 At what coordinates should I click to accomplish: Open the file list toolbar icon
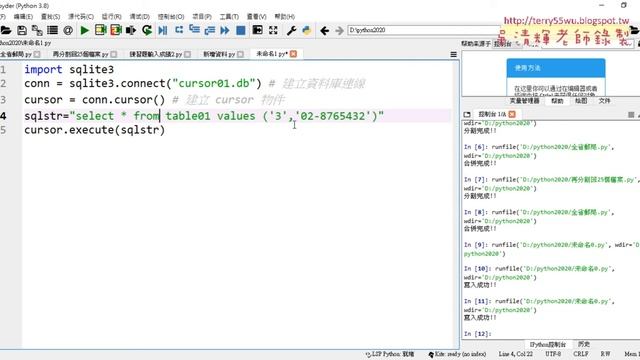pyautogui.click(x=52, y=30)
